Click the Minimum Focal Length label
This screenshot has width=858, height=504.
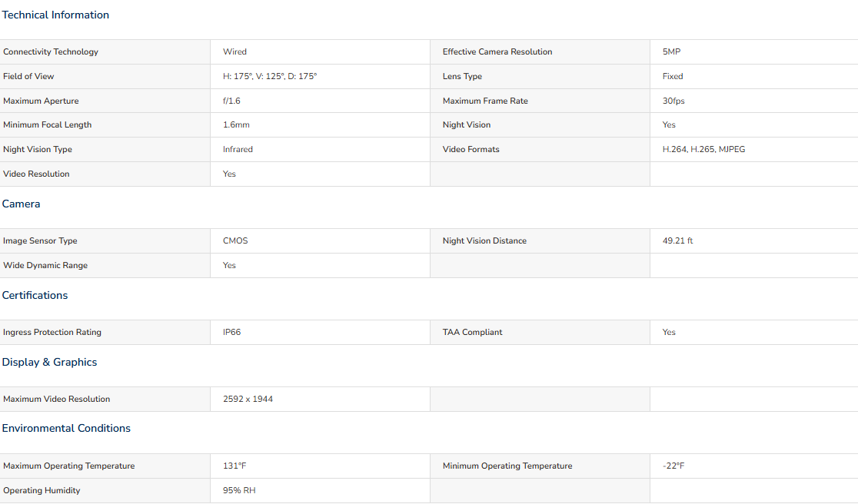47,124
